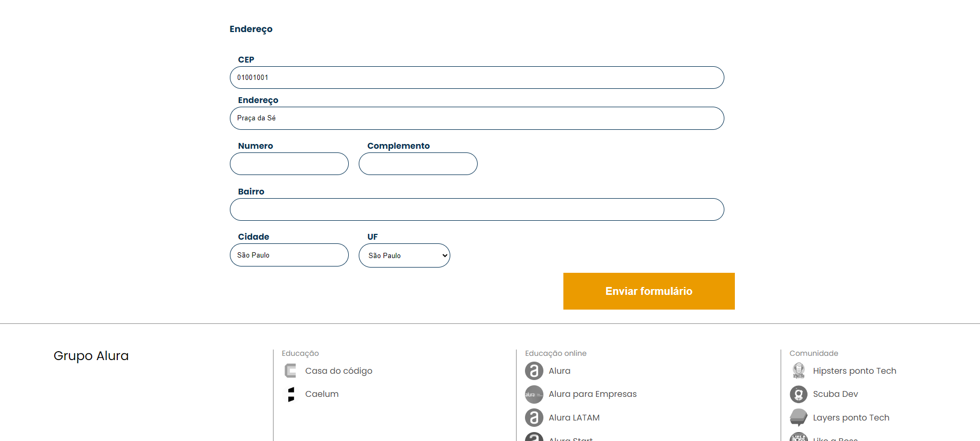Focus the Numero input field
Viewport: 980px width, 441px height.
pos(289,164)
